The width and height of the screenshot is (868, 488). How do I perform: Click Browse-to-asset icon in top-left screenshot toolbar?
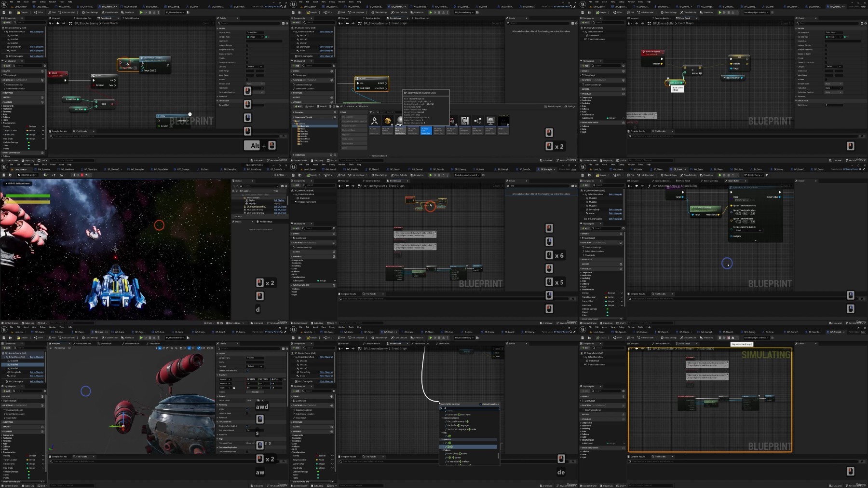pyautogui.click(x=11, y=13)
